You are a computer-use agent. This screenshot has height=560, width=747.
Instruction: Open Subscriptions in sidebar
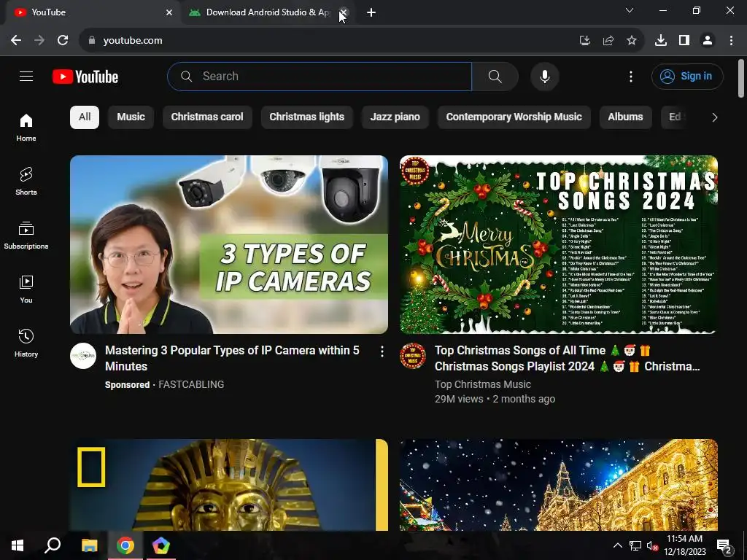click(26, 236)
